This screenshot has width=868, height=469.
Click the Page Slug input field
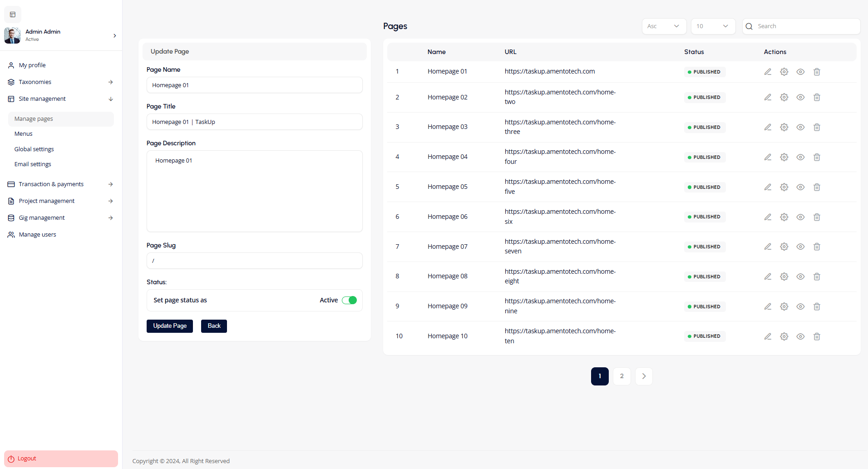pyautogui.click(x=254, y=261)
